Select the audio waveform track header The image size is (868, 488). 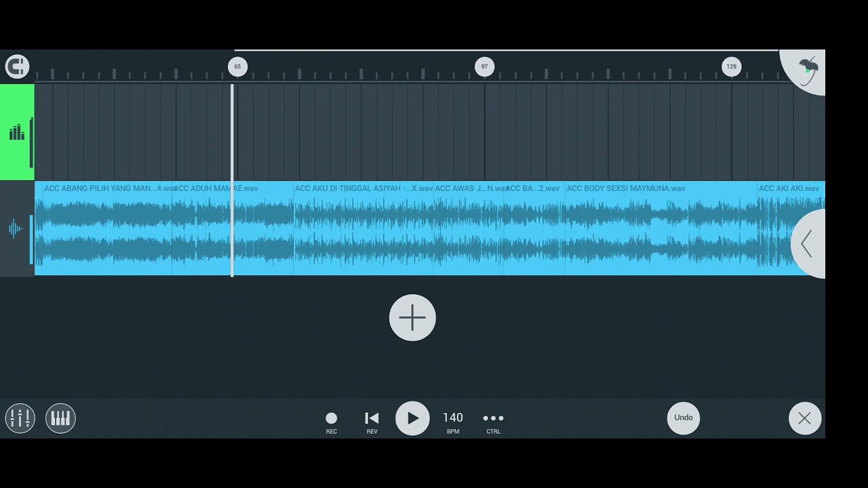pos(17,228)
